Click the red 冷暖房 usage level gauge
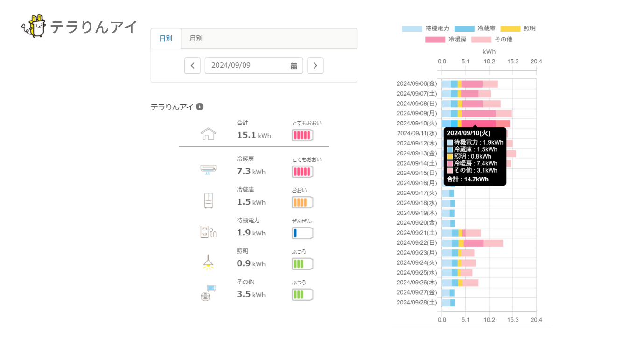The image size is (644, 345). [x=302, y=172]
